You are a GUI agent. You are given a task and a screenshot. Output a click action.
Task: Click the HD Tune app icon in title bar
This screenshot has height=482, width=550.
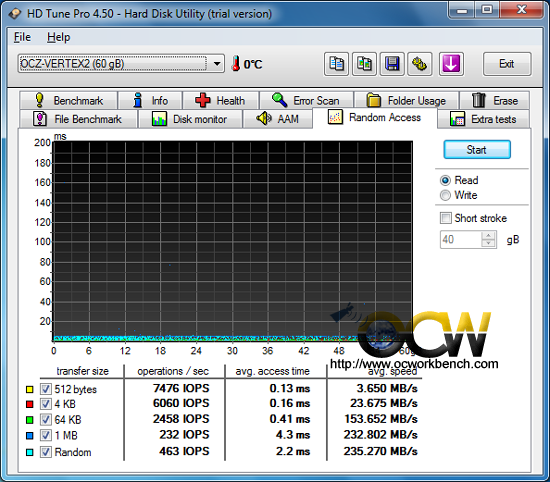click(15, 14)
